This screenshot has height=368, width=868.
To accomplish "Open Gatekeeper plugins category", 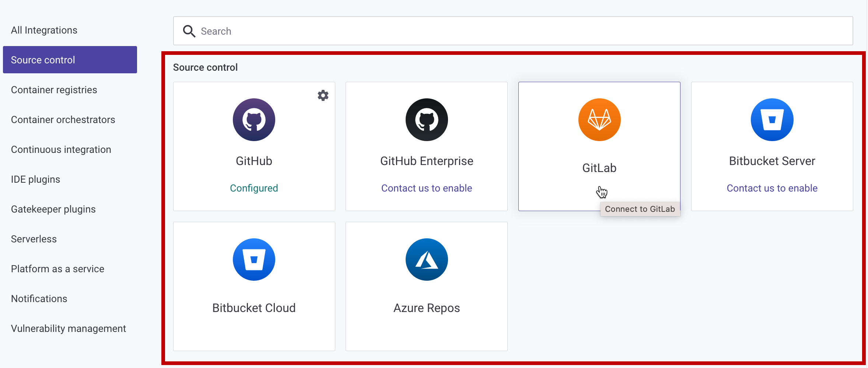I will (x=53, y=209).
